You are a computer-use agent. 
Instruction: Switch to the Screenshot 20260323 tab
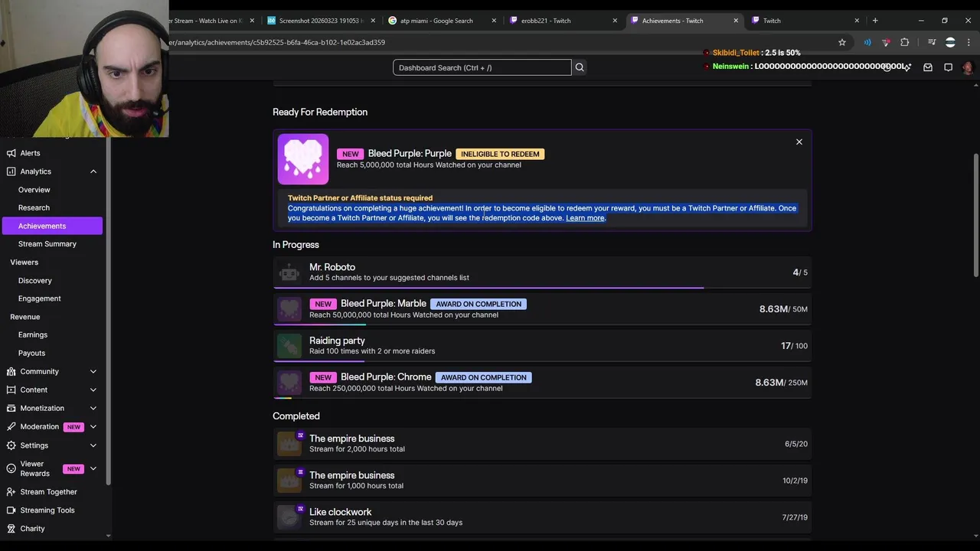pos(322,21)
